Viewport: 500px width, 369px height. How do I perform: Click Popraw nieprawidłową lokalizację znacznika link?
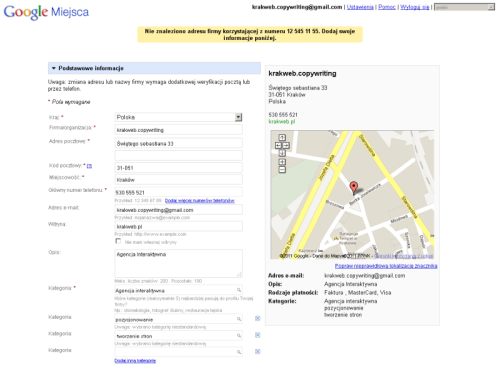click(386, 266)
